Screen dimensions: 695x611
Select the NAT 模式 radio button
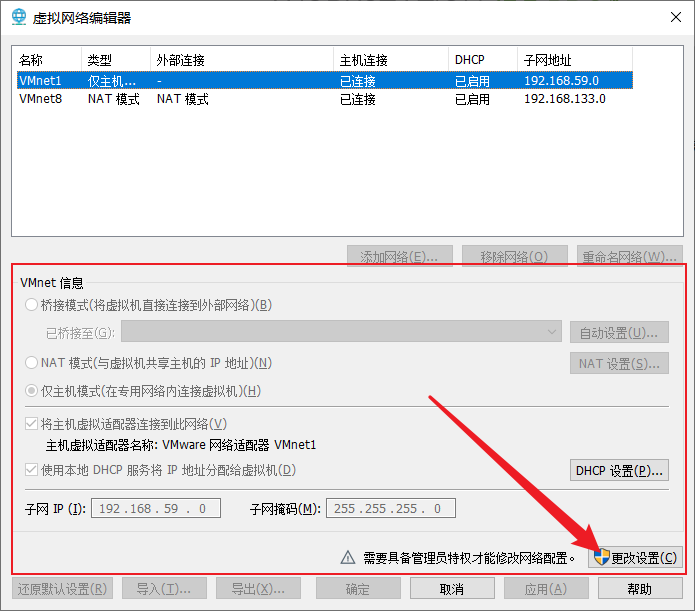[x=32, y=363]
